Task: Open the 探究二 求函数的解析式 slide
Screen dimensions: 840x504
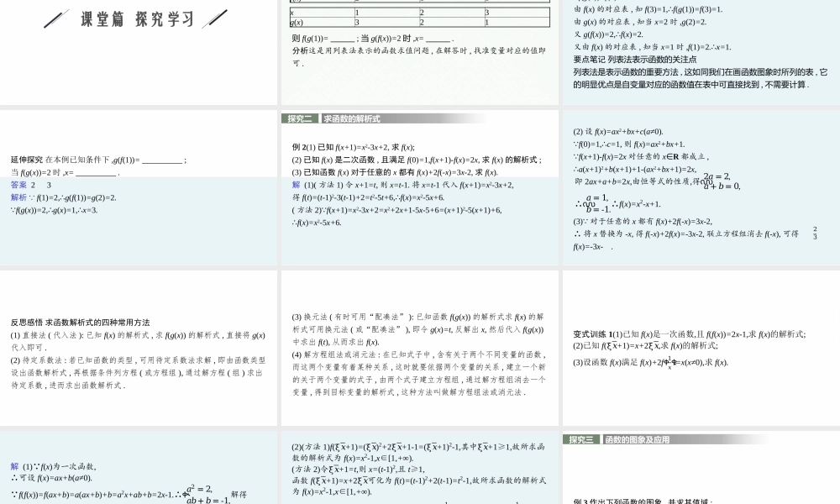Action: coord(420,187)
